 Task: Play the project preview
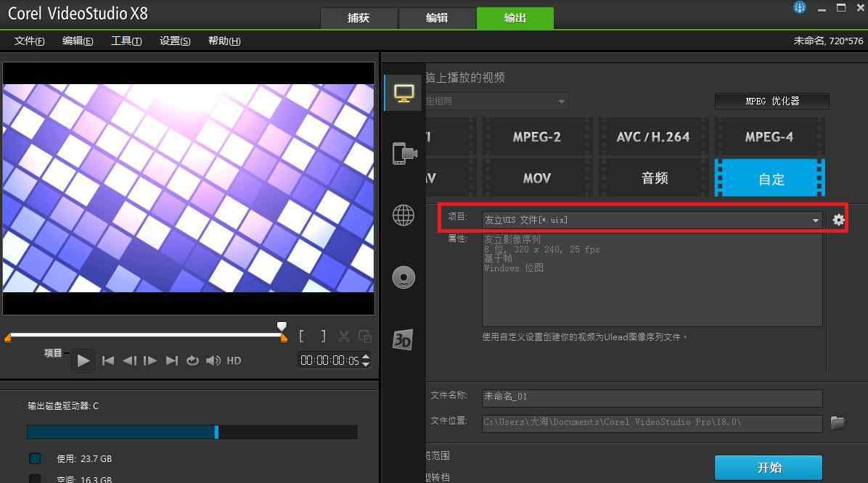[83, 360]
